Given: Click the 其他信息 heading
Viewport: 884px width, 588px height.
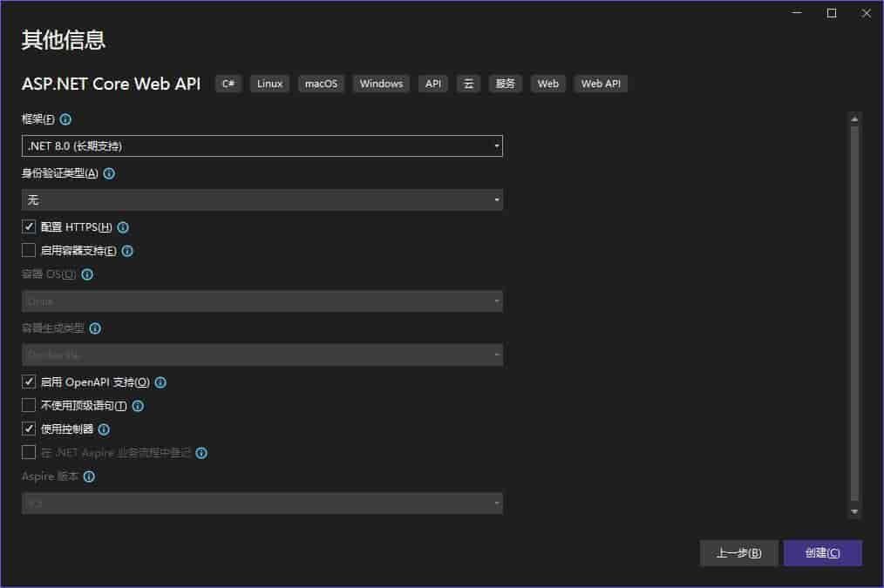Looking at the screenshot, I should click(x=64, y=40).
